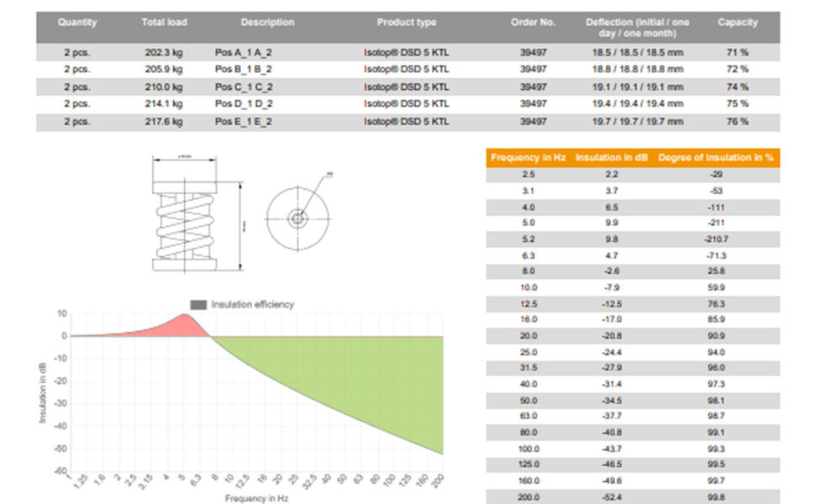The width and height of the screenshot is (815, 504).
Task: Select the Pos E_1 E_2 description cell
Action: [244, 122]
